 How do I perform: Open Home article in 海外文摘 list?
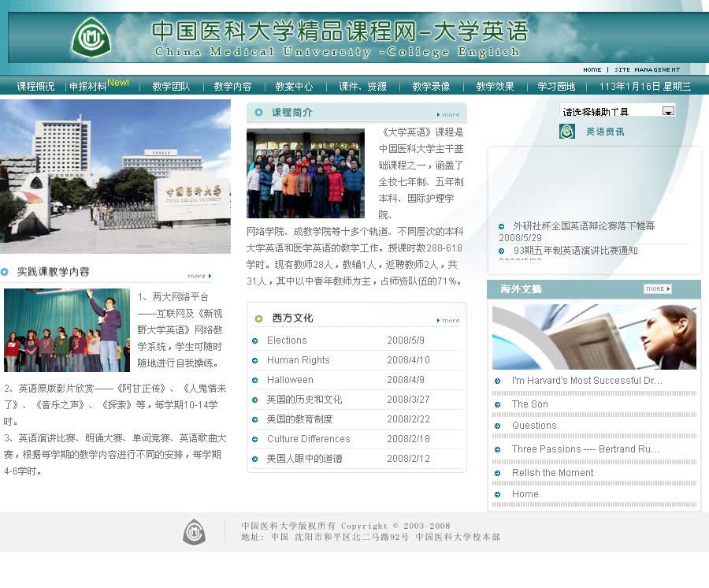[x=525, y=494]
